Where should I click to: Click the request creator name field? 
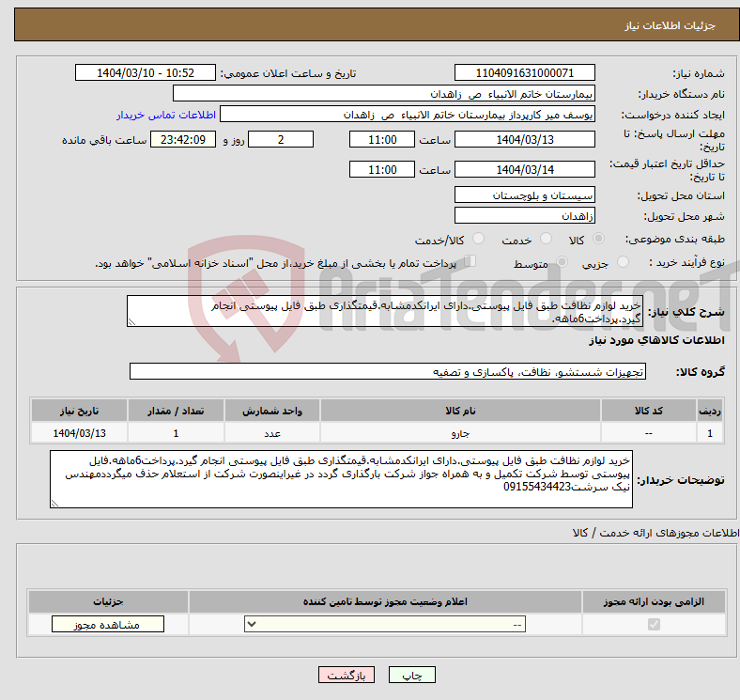pyautogui.click(x=408, y=115)
